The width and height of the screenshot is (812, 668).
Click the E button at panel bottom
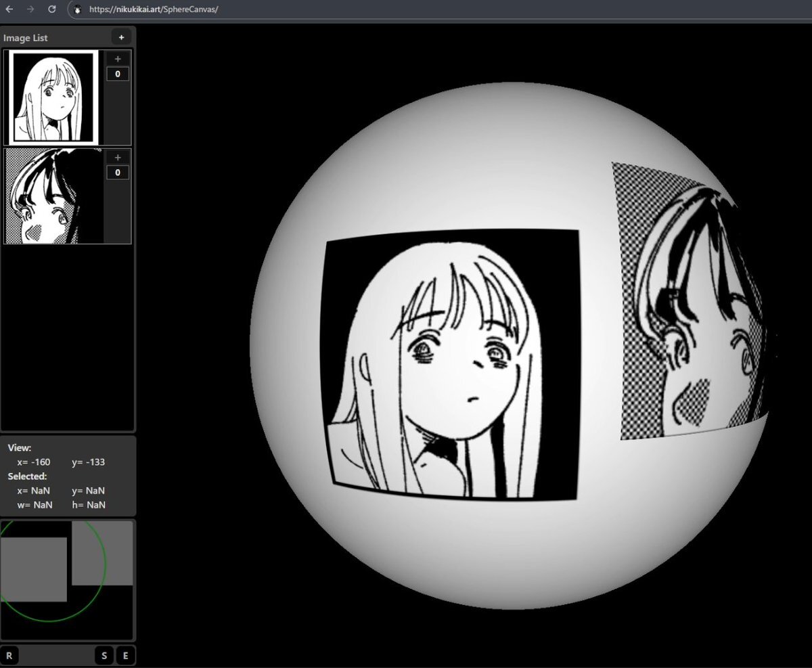coord(125,655)
